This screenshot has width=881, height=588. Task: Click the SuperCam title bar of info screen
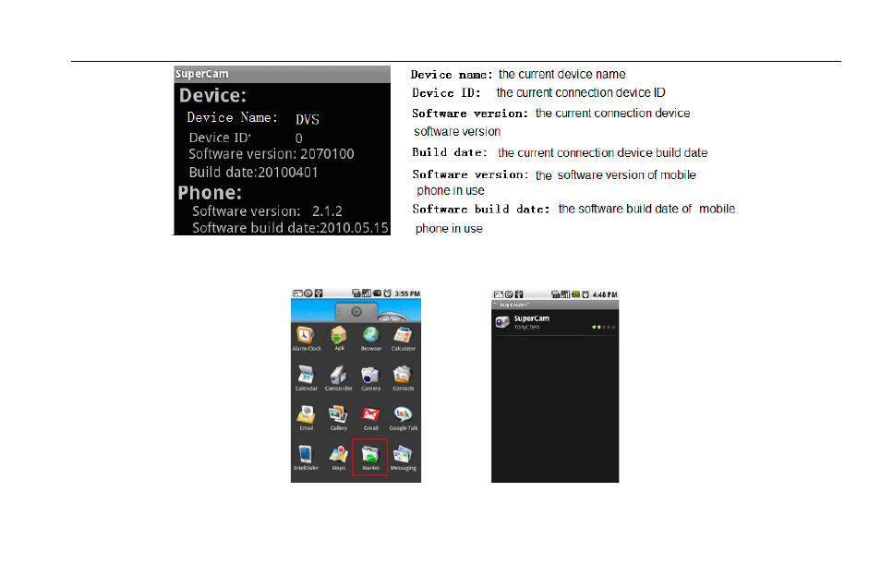282,74
